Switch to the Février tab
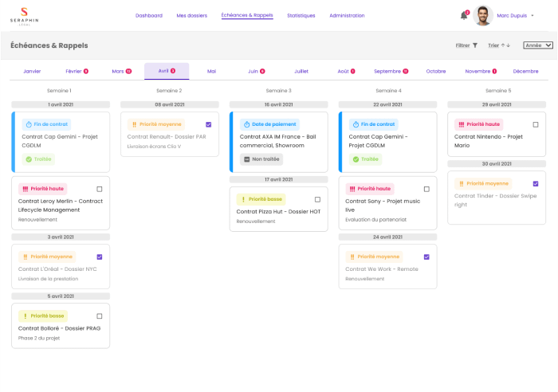The width and height of the screenshot is (558, 392). coord(77,71)
